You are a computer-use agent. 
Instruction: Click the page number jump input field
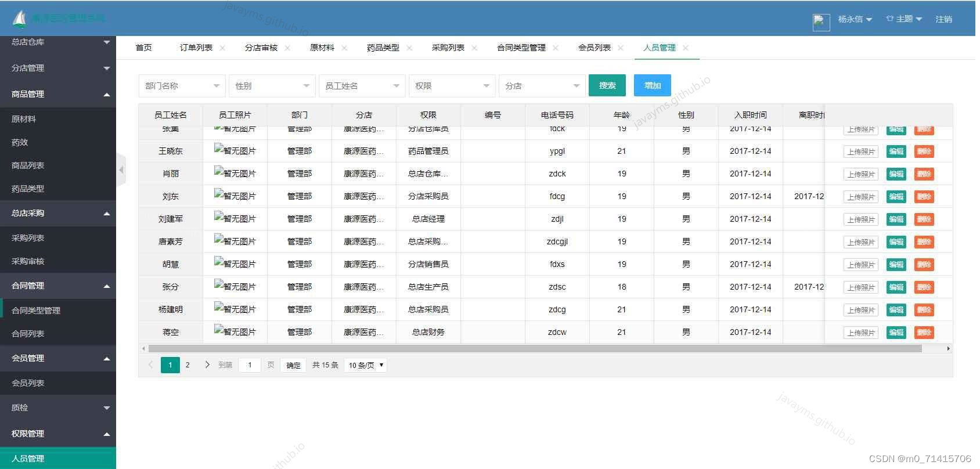(x=250, y=365)
